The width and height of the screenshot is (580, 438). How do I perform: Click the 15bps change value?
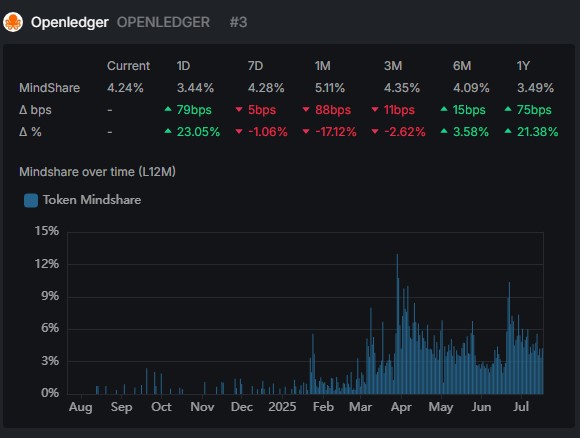coord(469,110)
